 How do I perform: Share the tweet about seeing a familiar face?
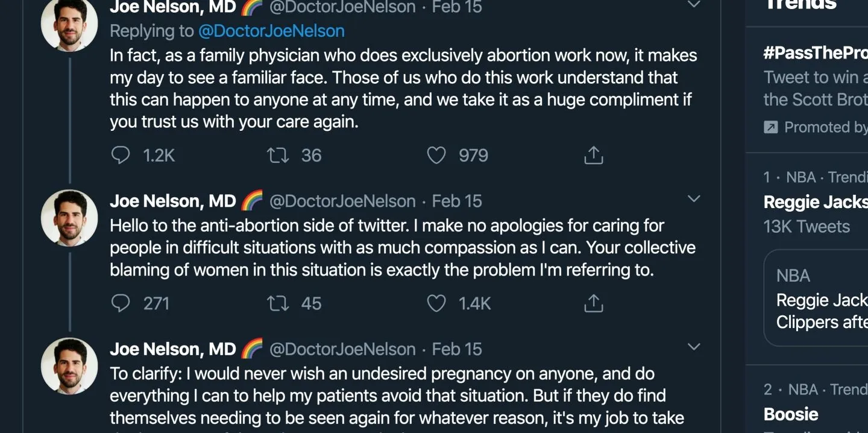pos(594,156)
